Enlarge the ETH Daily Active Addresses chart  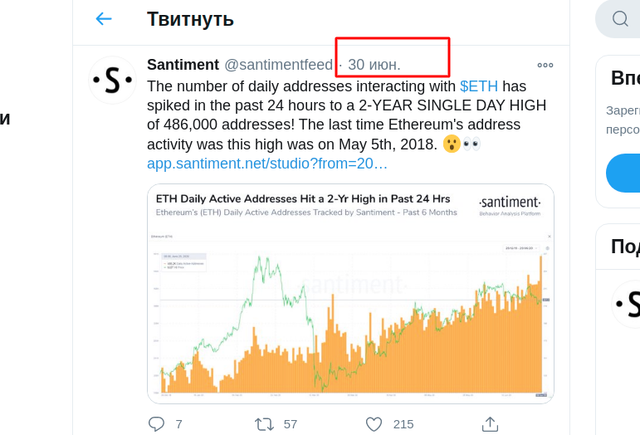click(351, 294)
